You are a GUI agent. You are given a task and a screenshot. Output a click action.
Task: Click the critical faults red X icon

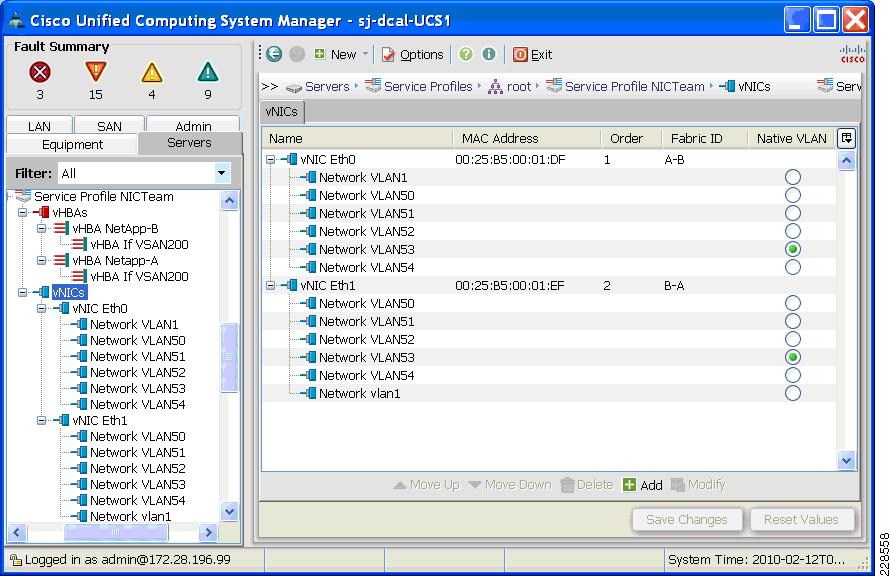[x=40, y=72]
